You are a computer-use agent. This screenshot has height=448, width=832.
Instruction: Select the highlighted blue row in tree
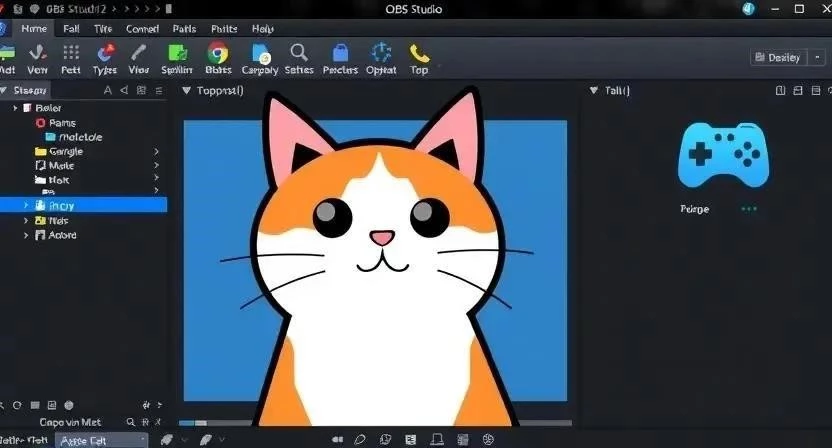pyautogui.click(x=83, y=205)
